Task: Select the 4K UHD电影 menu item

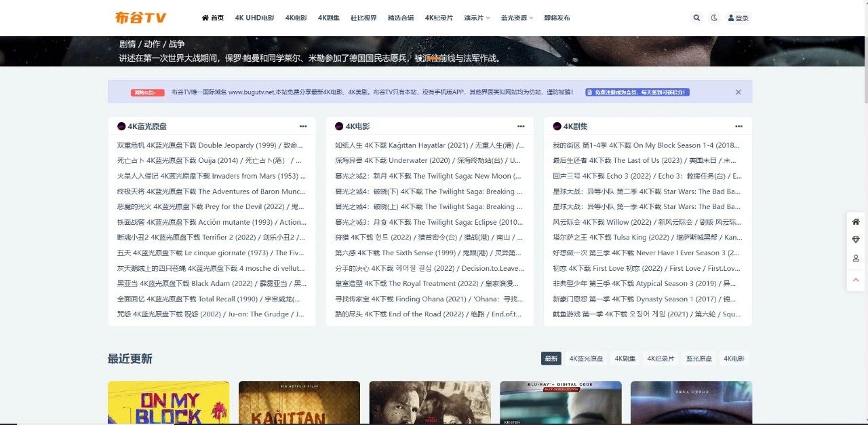Action: pyautogui.click(x=254, y=18)
